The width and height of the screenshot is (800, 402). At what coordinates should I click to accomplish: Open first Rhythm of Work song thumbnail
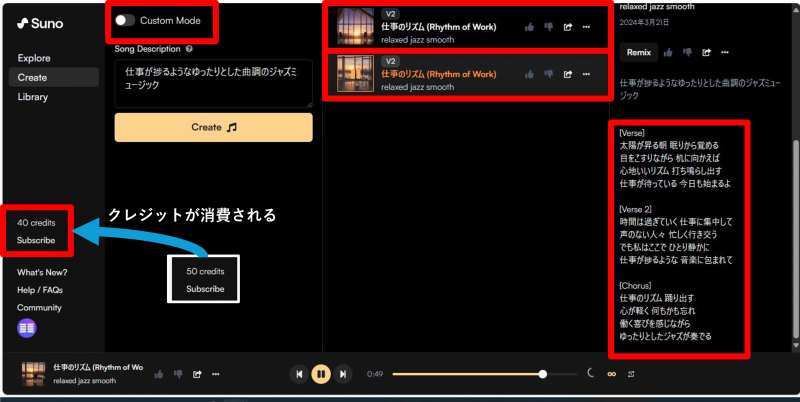pos(356,27)
